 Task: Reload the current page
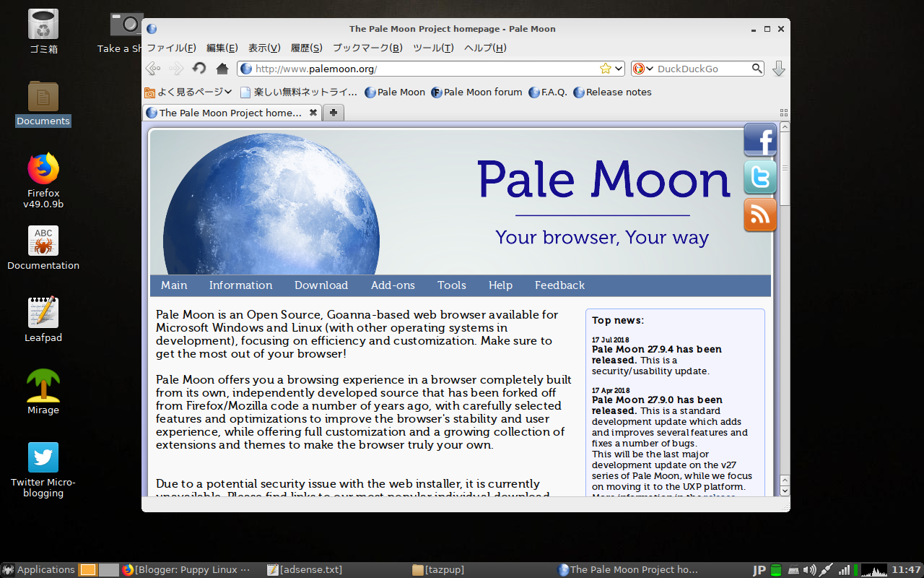(199, 69)
